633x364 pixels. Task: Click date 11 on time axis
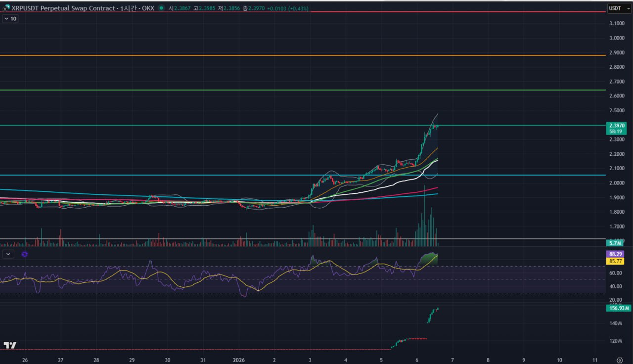click(x=595, y=360)
